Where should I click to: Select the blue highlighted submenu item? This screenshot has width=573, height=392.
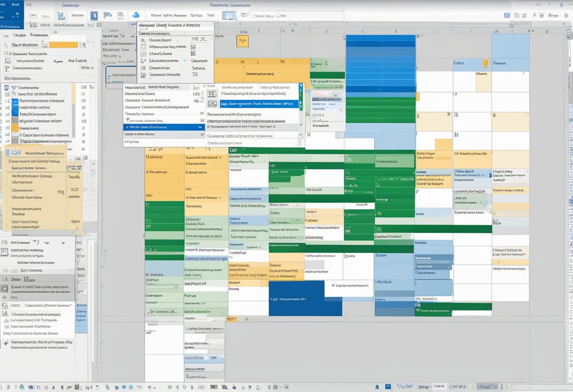(x=253, y=104)
